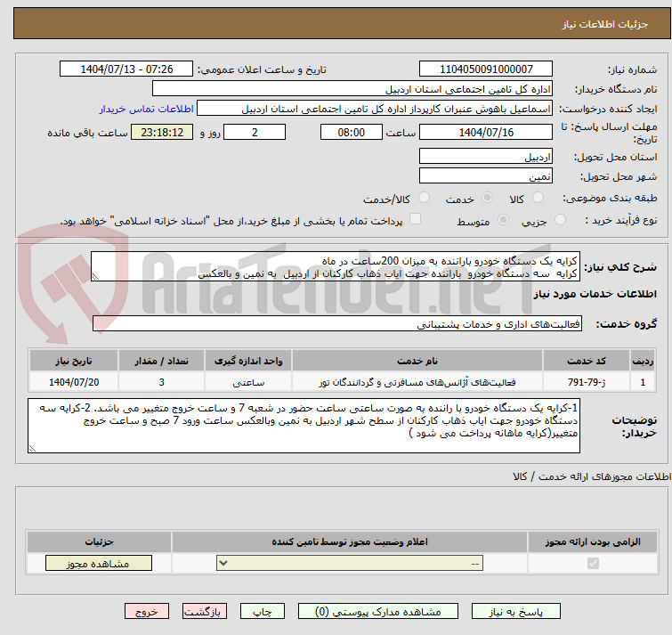Screen dimensions: 672x635
Task: Click the general need description textarea
Action: [336, 266]
